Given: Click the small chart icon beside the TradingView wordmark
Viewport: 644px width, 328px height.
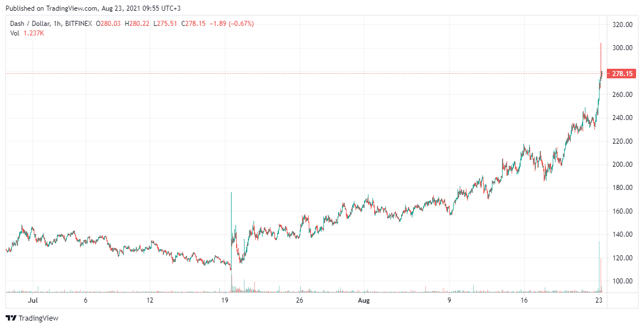Looking at the screenshot, I should (x=10, y=317).
